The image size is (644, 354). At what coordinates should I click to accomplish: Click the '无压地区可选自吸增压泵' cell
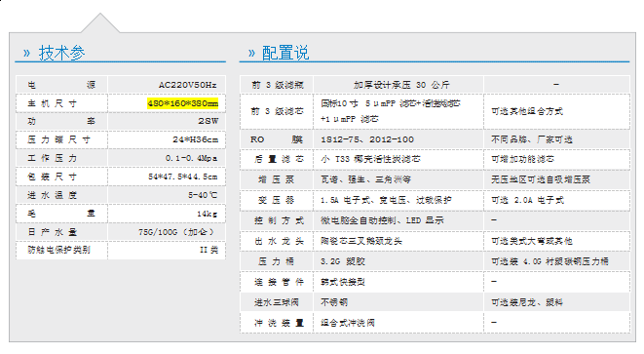[541, 179]
